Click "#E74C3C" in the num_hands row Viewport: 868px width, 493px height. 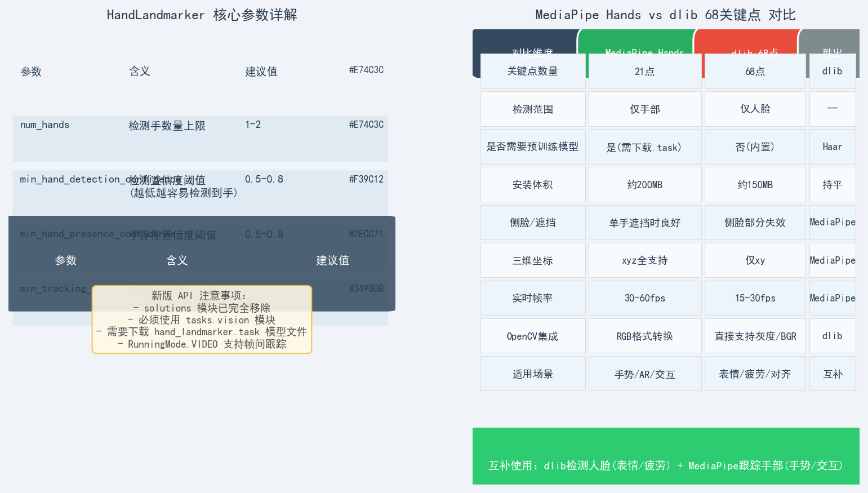pyautogui.click(x=366, y=125)
